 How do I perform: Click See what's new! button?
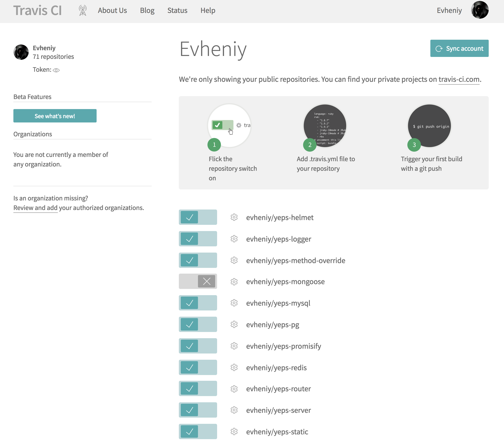[x=55, y=116]
